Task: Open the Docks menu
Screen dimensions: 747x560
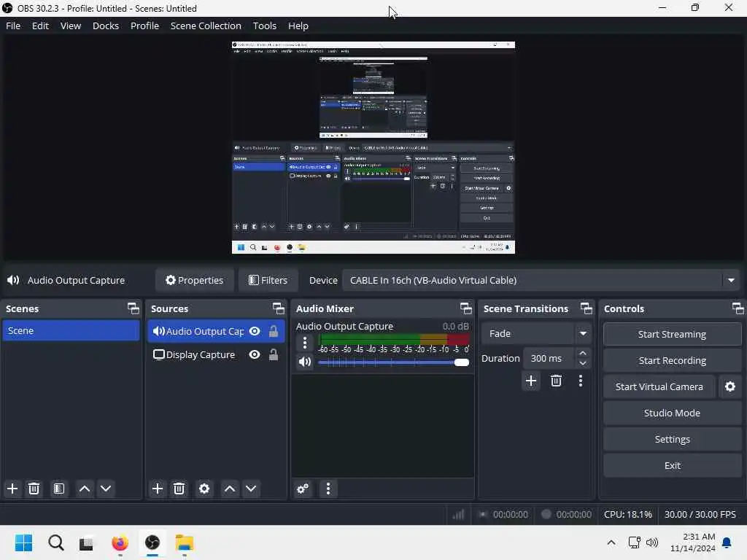Action: tap(105, 26)
